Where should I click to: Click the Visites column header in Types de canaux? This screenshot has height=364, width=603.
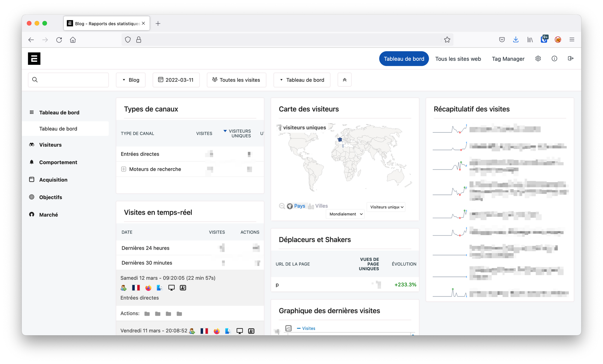pos(204,134)
